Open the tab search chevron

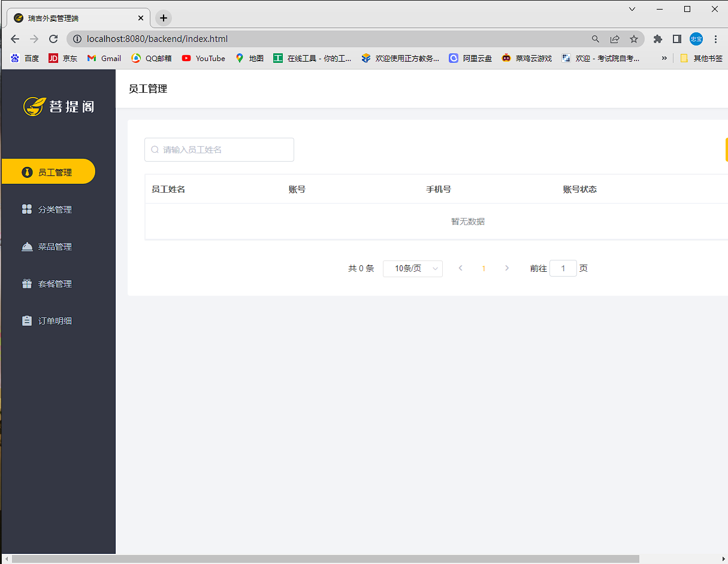[x=632, y=9]
